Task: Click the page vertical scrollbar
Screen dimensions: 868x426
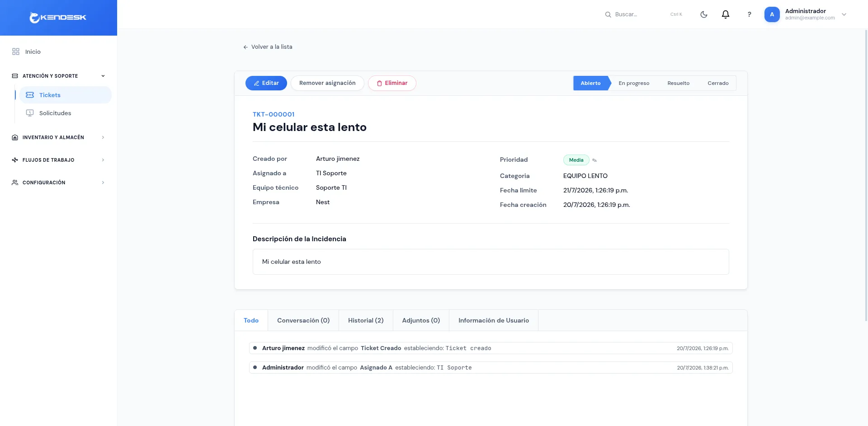Action: coord(866,175)
